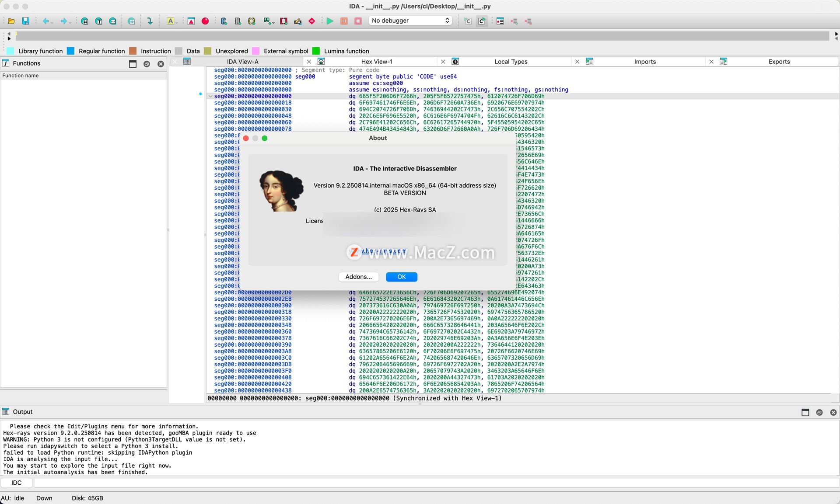Click the red bracket square toolbar icon
Image resolution: width=840 pixels, height=504 pixels.
coord(284,21)
